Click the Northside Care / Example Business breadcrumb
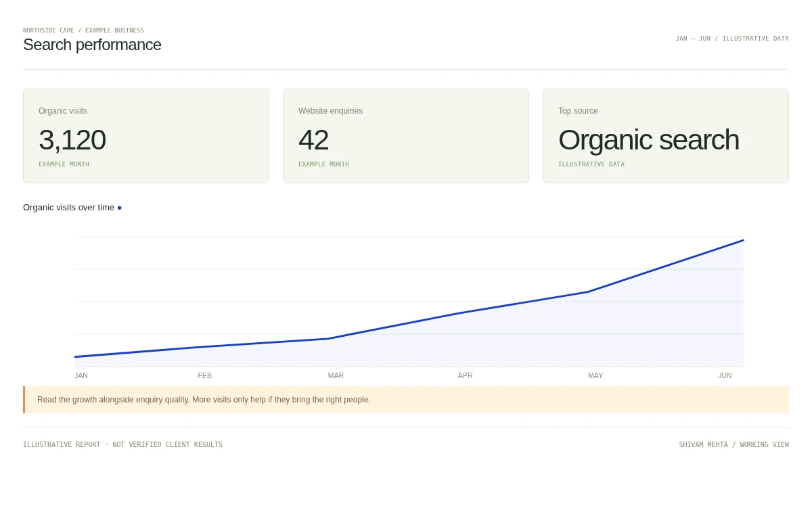This screenshot has width=812, height=514. pyautogui.click(x=83, y=30)
